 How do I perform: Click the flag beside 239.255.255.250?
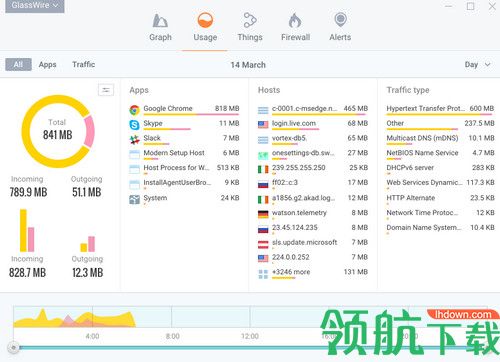coord(263,169)
